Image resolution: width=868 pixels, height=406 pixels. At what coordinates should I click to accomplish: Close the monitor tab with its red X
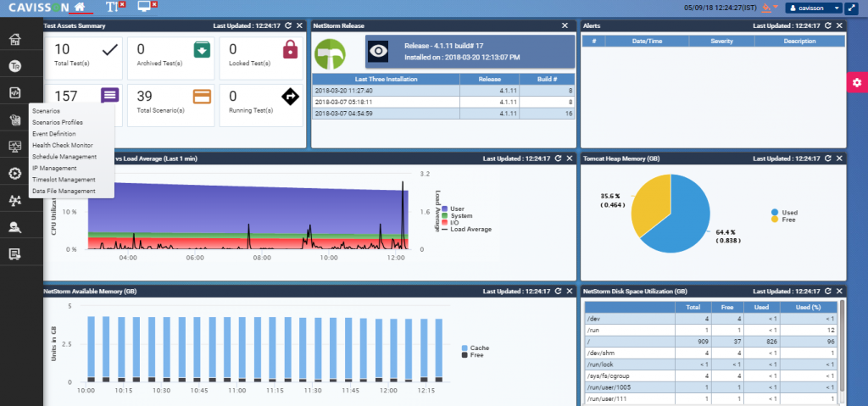click(154, 4)
